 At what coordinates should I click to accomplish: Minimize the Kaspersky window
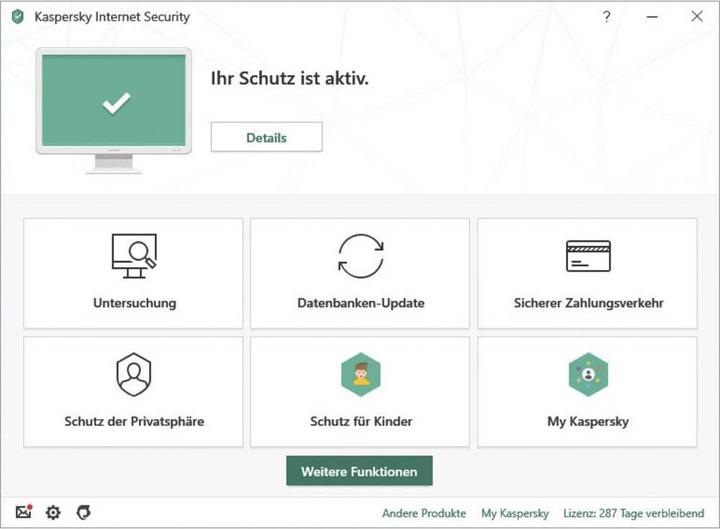(x=652, y=17)
